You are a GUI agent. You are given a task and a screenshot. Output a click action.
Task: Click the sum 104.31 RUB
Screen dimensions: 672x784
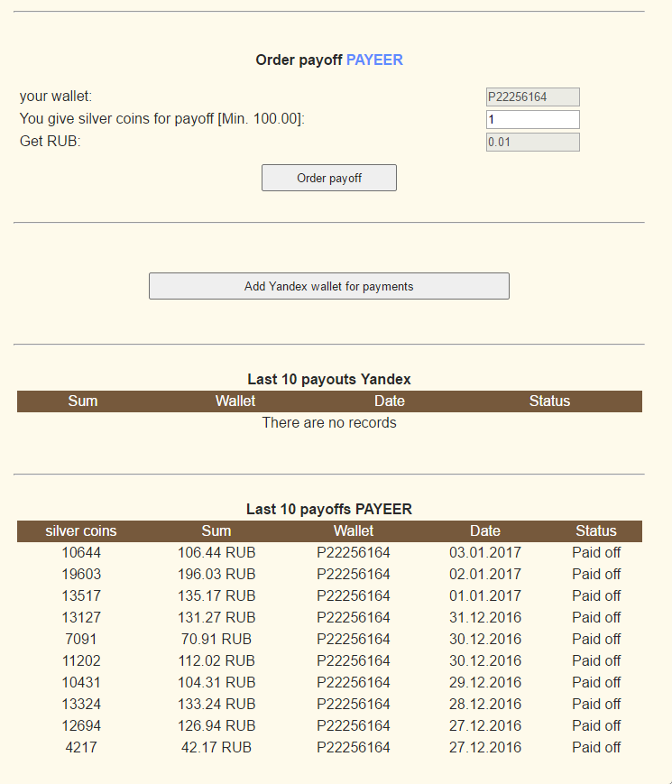pyautogui.click(x=216, y=682)
